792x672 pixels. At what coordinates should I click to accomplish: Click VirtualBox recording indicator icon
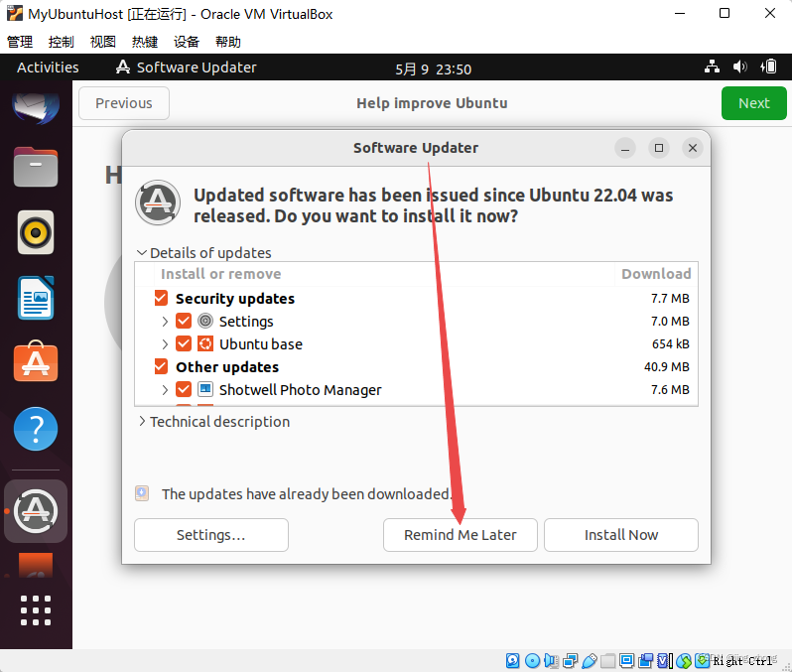[645, 660]
